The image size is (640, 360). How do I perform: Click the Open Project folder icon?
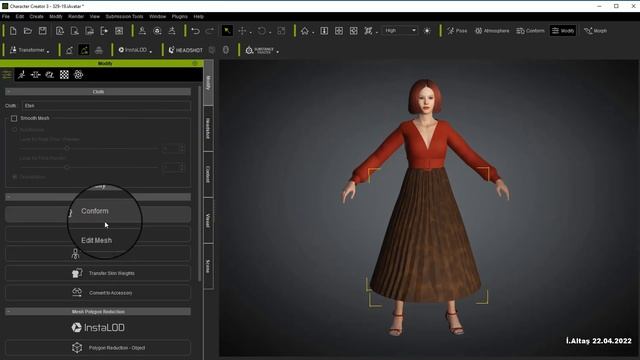click(x=28, y=31)
